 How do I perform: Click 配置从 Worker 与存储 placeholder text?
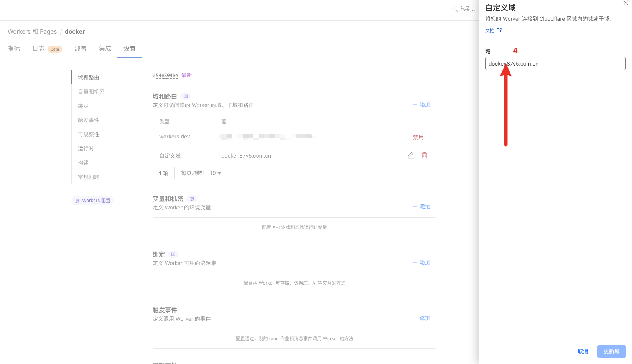pos(295,283)
